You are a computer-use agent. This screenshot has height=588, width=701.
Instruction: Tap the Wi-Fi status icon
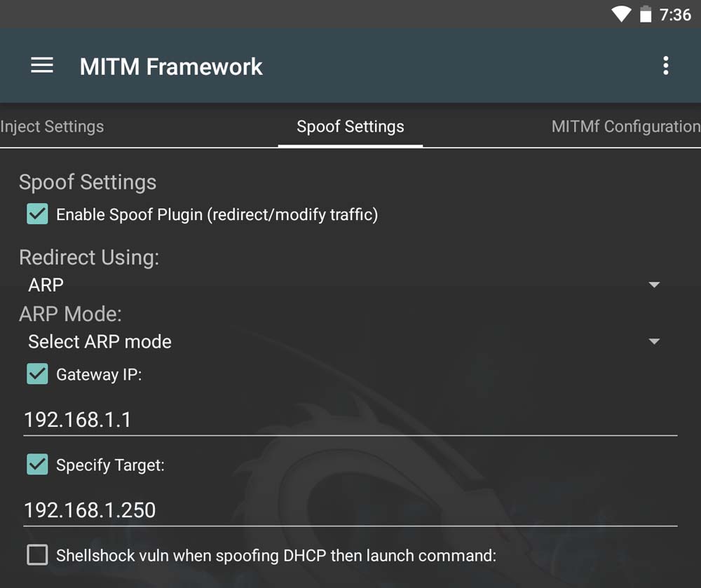coord(620,14)
